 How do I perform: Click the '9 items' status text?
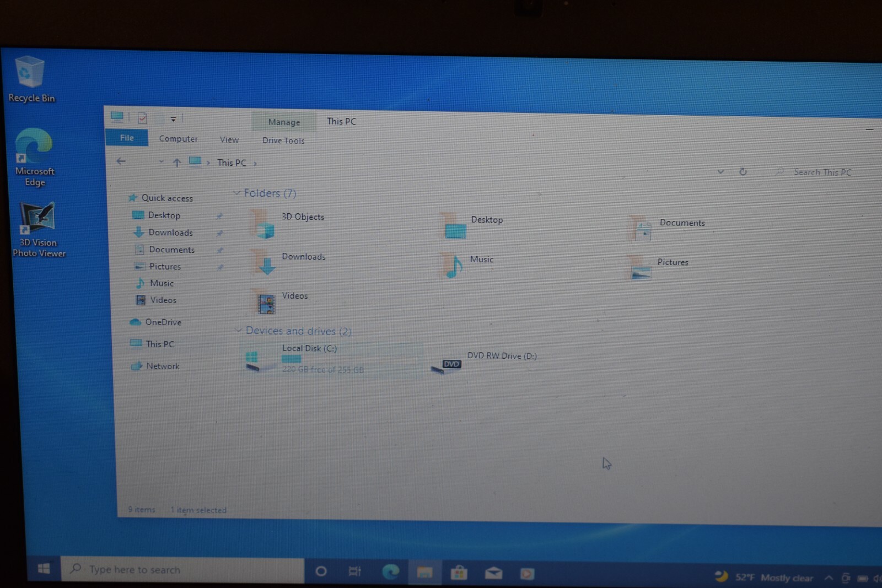(142, 509)
